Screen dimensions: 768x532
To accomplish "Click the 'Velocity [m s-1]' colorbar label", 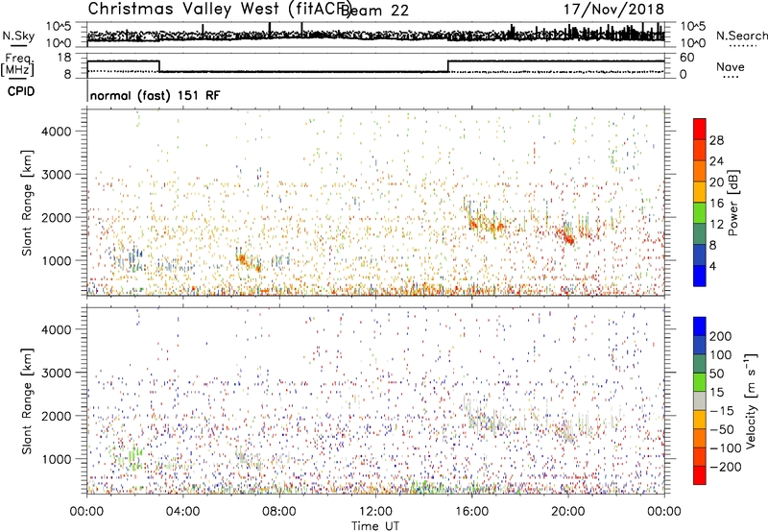I will tap(751, 400).
